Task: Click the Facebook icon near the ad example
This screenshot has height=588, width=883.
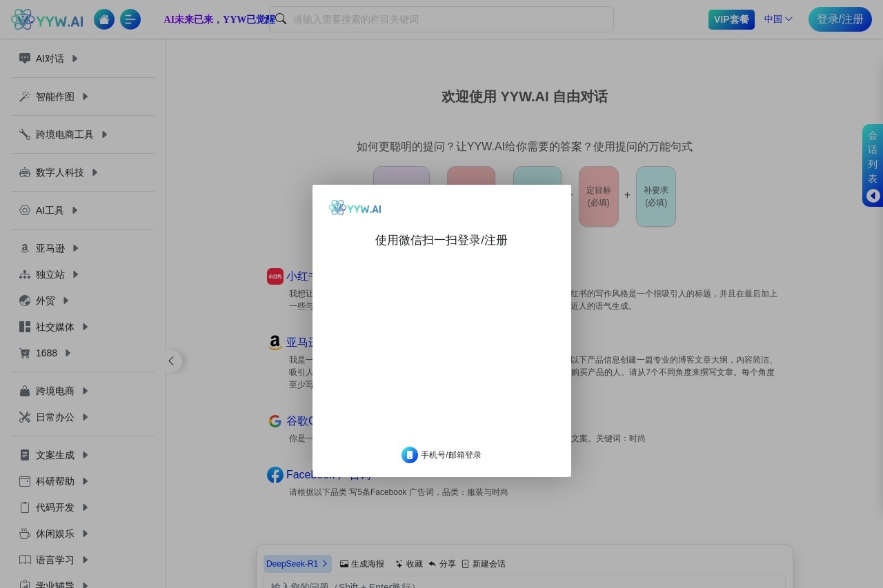Action: pos(275,474)
